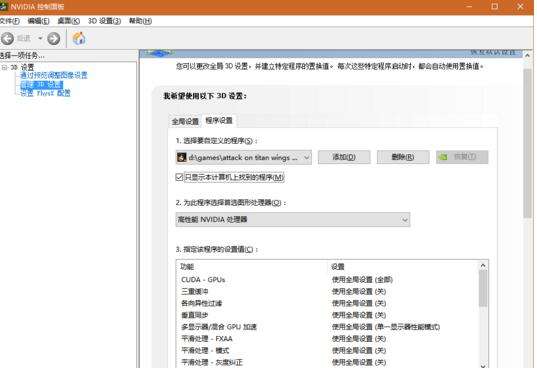Click the 功能 column header

click(x=187, y=267)
